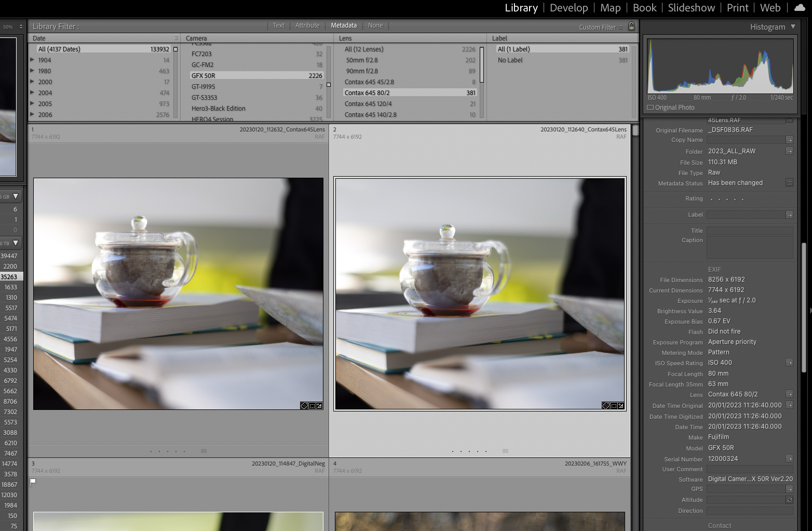The height and width of the screenshot is (531, 812).
Task: Go to the Web module
Action: click(770, 8)
